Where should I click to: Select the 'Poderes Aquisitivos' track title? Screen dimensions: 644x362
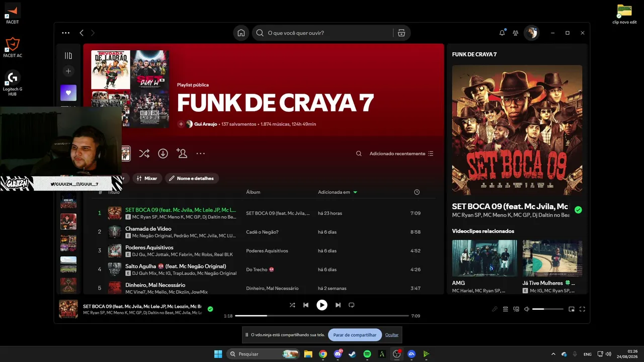(x=149, y=247)
